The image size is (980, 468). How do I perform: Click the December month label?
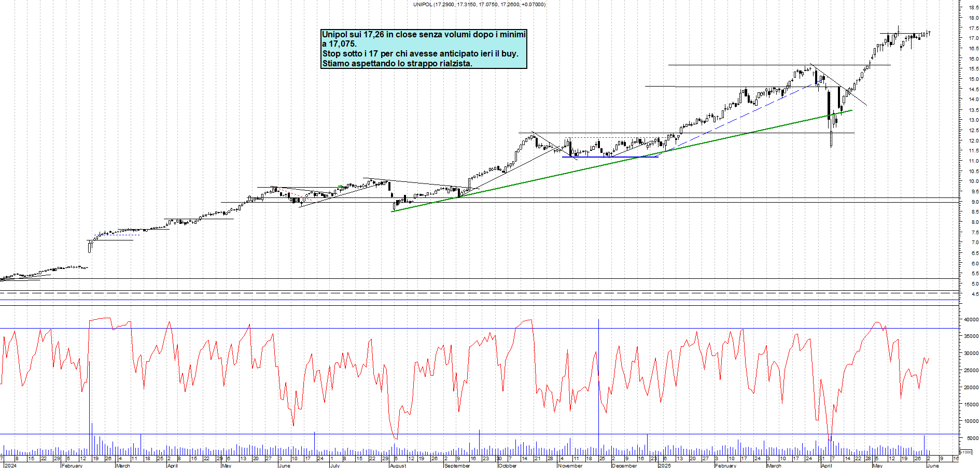coord(624,465)
